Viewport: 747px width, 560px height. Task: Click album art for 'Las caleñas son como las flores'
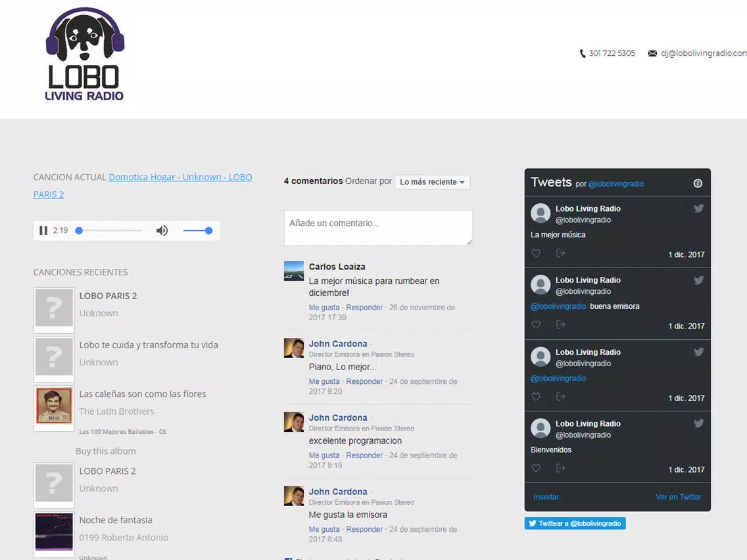tap(54, 406)
